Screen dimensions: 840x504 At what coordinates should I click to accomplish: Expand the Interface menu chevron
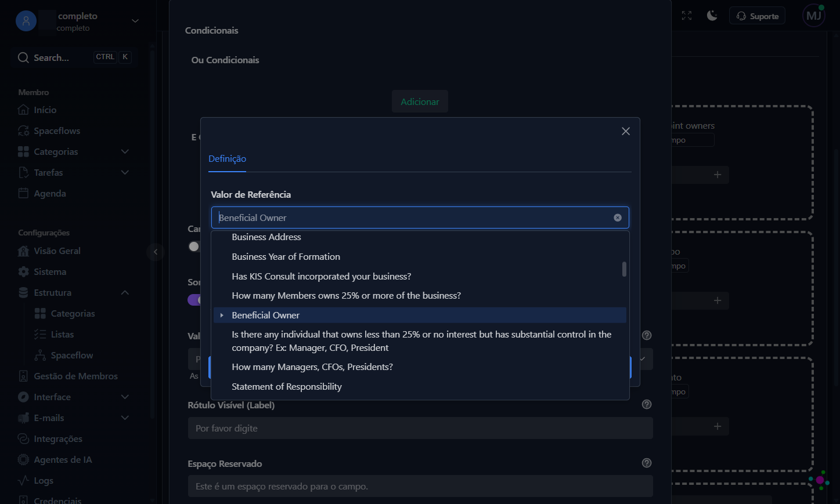coord(125,397)
